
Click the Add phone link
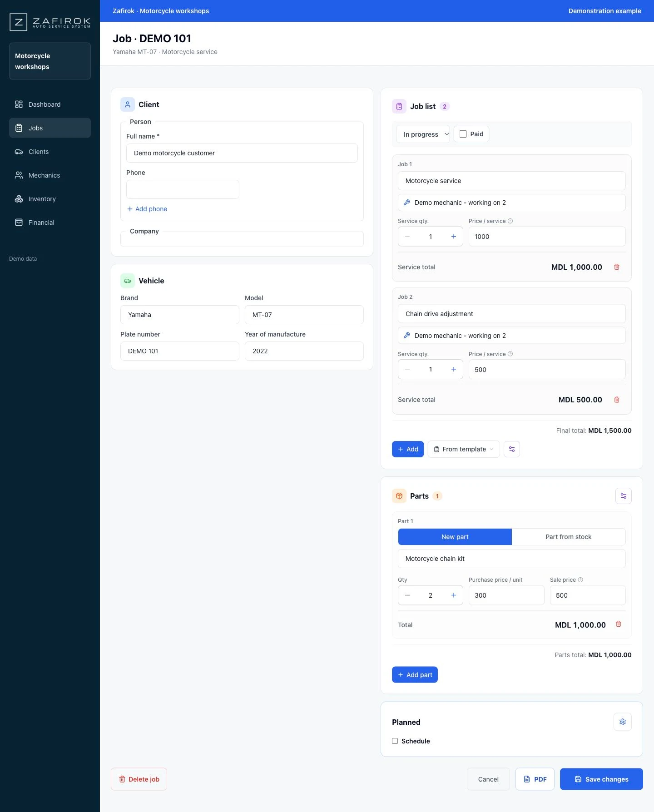coord(147,209)
